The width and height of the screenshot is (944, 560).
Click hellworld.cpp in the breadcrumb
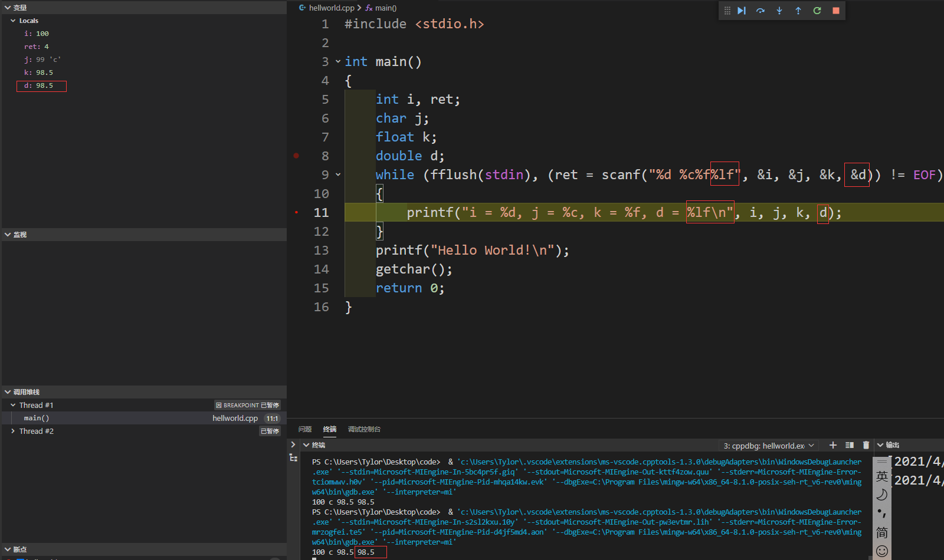tap(331, 8)
